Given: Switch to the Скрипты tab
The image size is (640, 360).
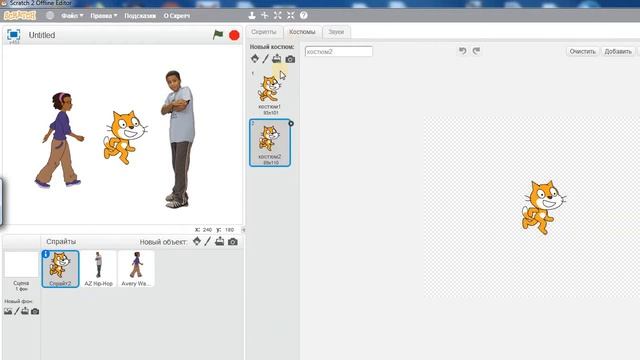Looking at the screenshot, I should click(x=264, y=32).
